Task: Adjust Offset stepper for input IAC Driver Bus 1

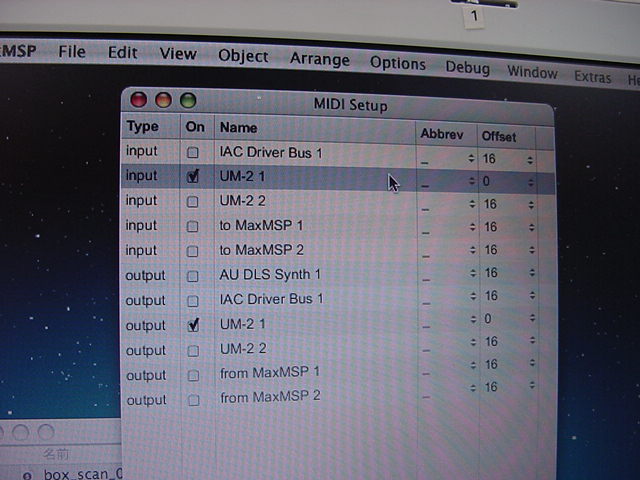Action: [x=530, y=160]
